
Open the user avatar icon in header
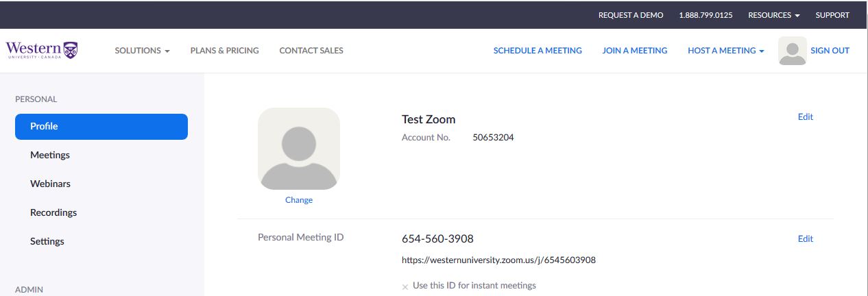point(793,51)
